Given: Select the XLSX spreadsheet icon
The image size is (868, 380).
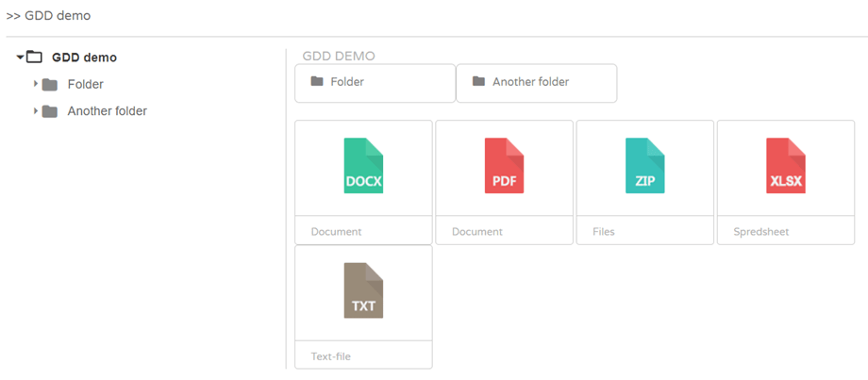Looking at the screenshot, I should [x=786, y=166].
